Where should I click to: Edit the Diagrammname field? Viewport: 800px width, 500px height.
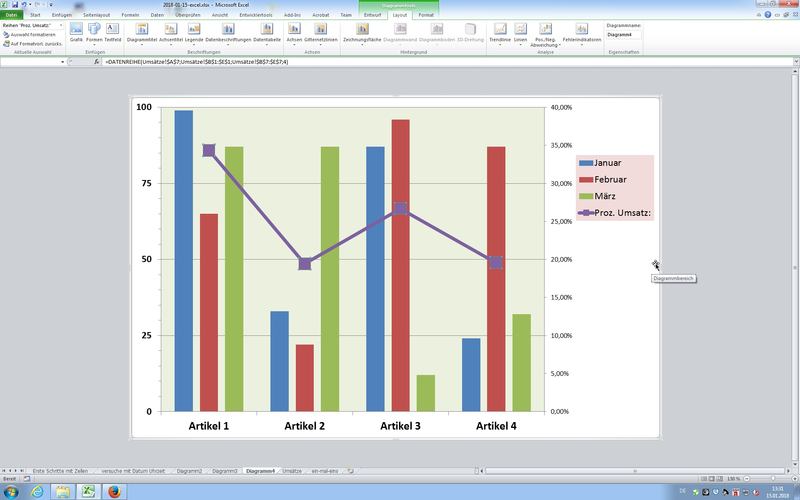[623, 35]
